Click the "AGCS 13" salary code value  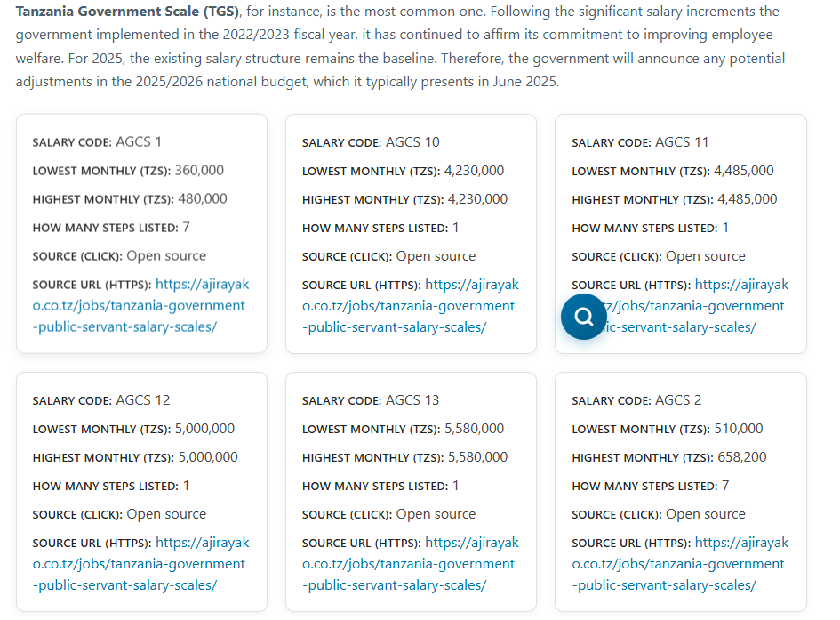[x=412, y=400]
